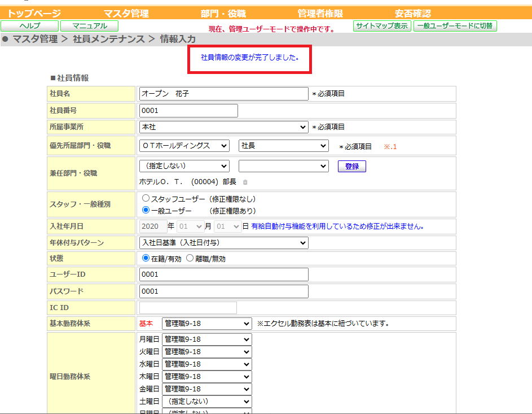The image size is (532, 414).
Task: Focus the 社員名 input field
Action: click(223, 94)
